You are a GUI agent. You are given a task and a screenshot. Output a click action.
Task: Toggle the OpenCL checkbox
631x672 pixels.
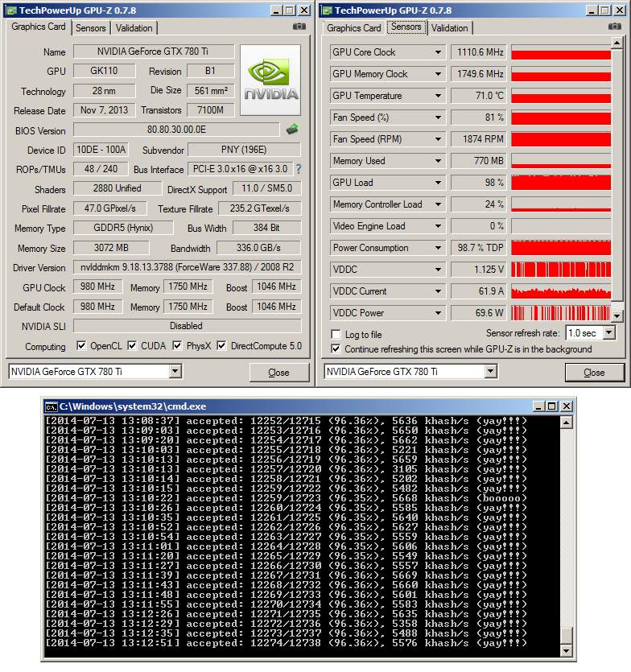tap(81, 345)
